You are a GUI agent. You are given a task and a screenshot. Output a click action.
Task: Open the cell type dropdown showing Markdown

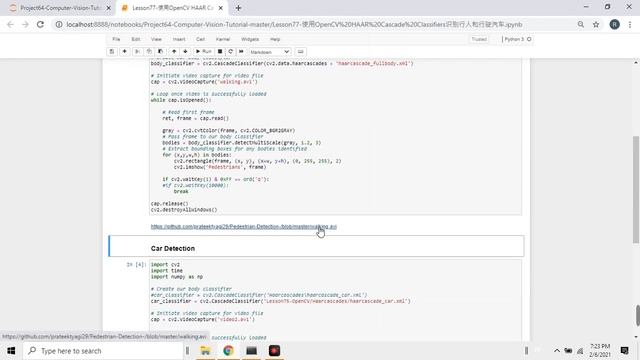[269, 52]
